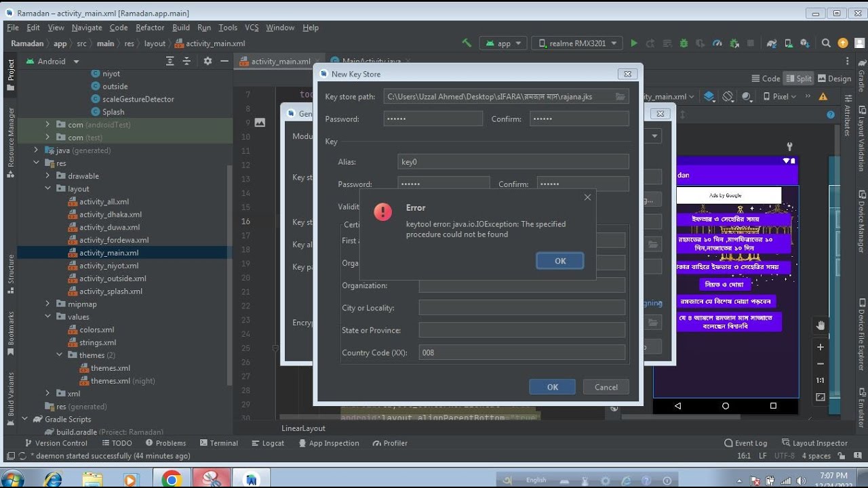Browse folder icon for key store path
The width and height of the screenshot is (868, 488).
[620, 97]
